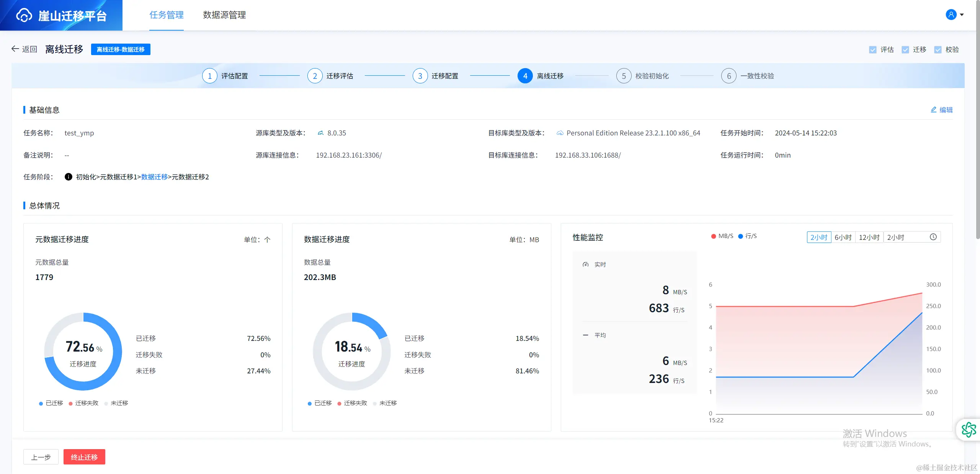Click the 数据迁移 stage link
This screenshot has height=474, width=980.
154,177
